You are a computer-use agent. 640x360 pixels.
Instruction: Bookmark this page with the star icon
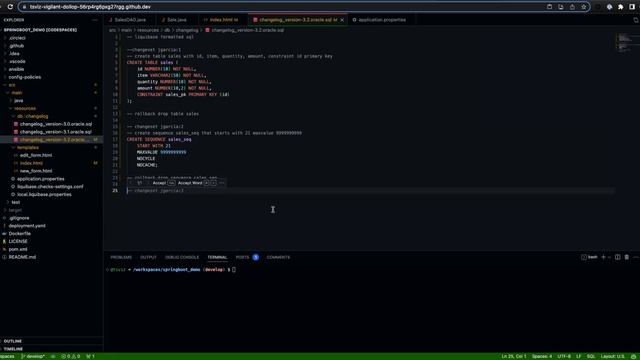pyautogui.click(x=584, y=7)
